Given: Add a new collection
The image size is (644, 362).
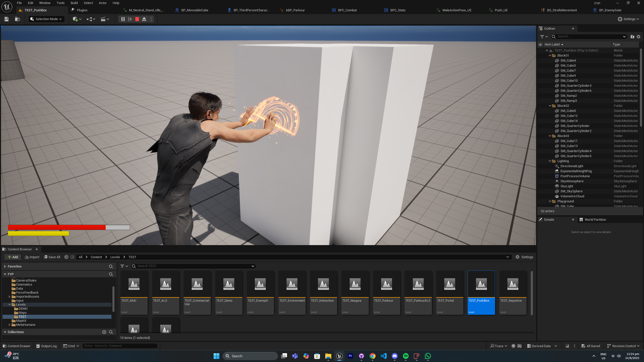Looking at the screenshot, I should (x=104, y=332).
